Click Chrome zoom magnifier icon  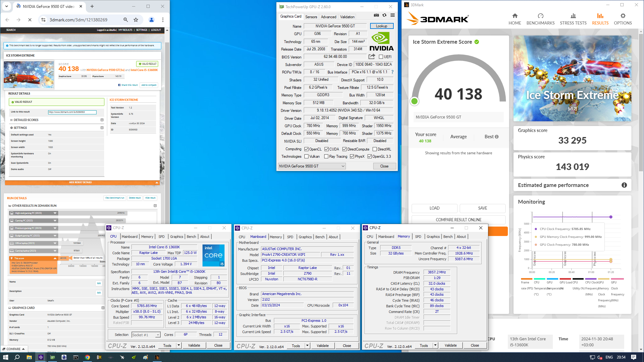pos(125,20)
